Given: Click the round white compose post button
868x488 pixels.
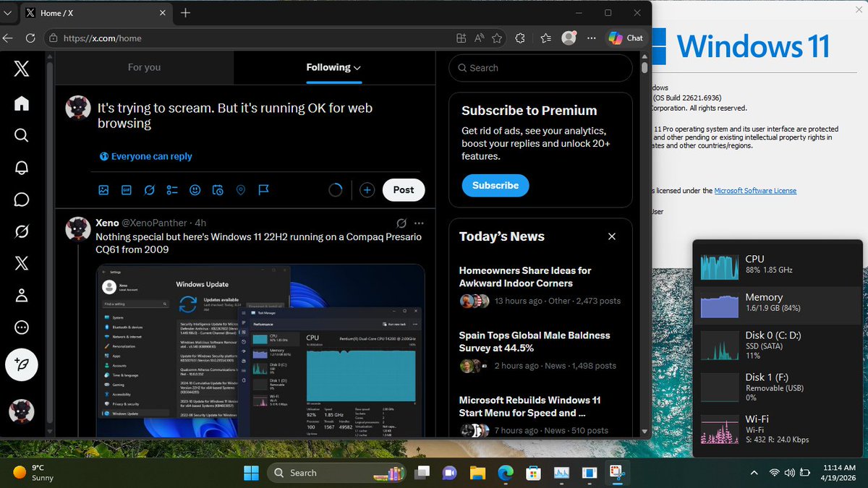Looking at the screenshot, I should (22, 365).
